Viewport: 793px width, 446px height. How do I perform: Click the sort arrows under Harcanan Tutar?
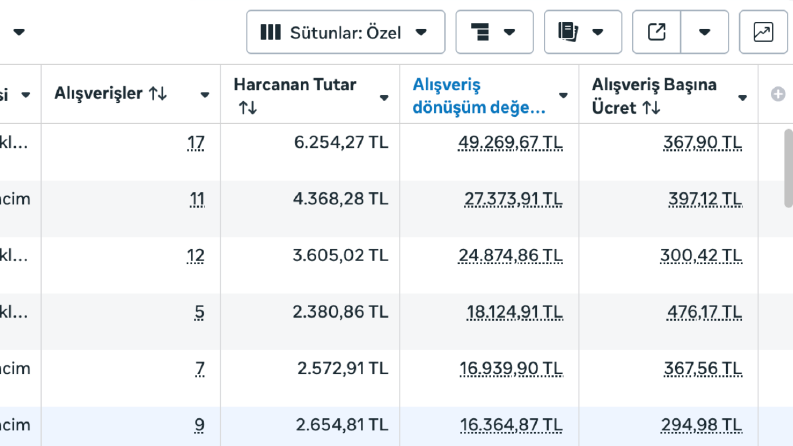[x=248, y=108]
